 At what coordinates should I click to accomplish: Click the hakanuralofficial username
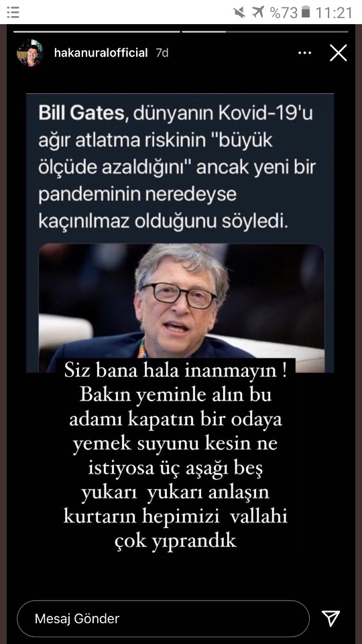pyautogui.click(x=101, y=53)
